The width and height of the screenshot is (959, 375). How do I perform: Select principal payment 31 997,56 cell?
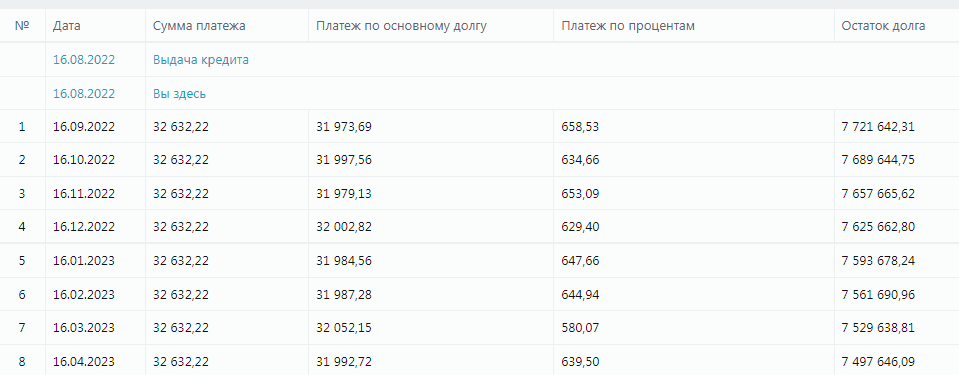(344, 160)
